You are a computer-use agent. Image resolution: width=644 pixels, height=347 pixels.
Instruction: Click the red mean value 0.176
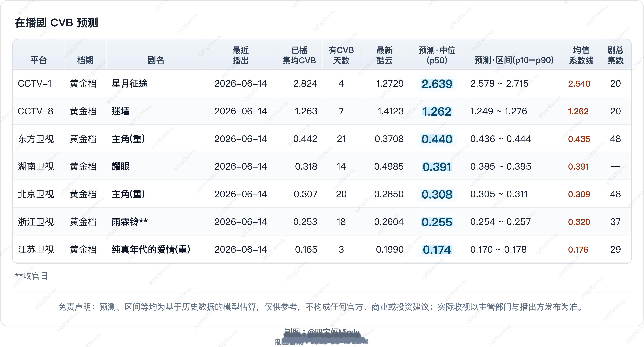point(578,250)
